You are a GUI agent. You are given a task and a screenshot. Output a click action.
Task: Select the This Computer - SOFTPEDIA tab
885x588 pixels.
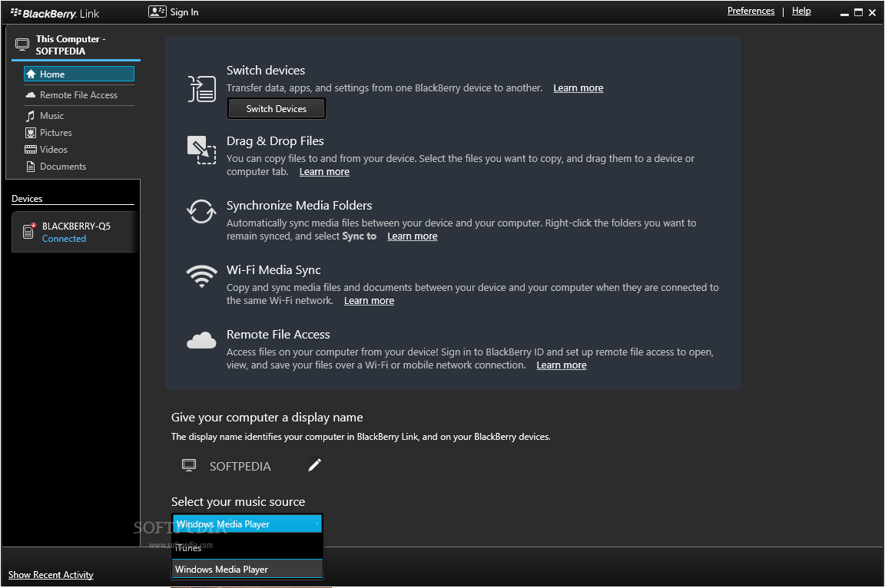click(75, 45)
